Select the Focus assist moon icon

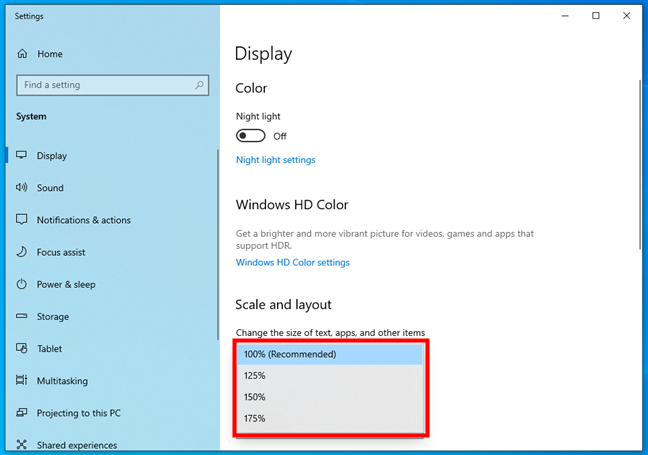(x=22, y=252)
